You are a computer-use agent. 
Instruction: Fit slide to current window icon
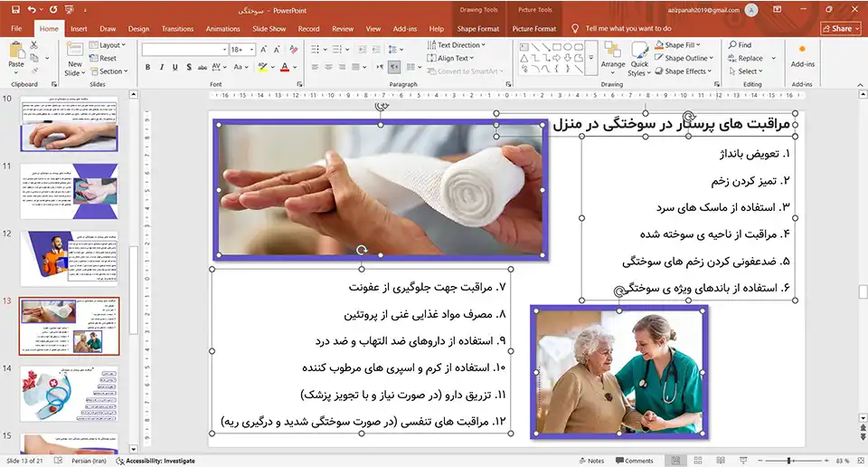(x=860, y=461)
